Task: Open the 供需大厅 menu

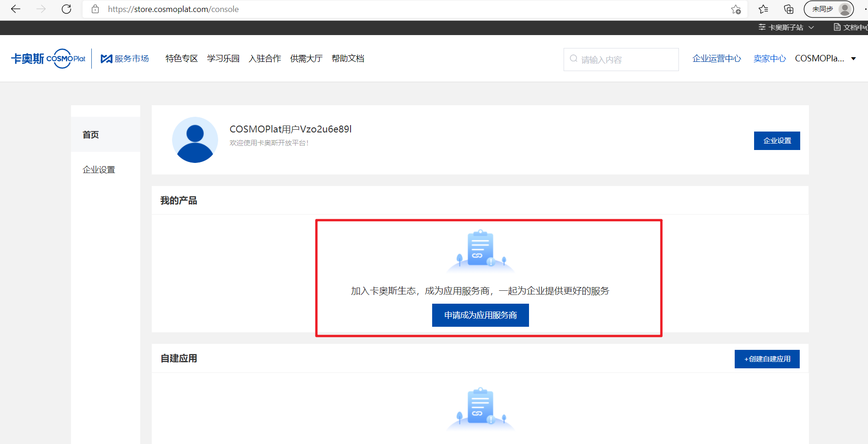Action: click(x=306, y=59)
